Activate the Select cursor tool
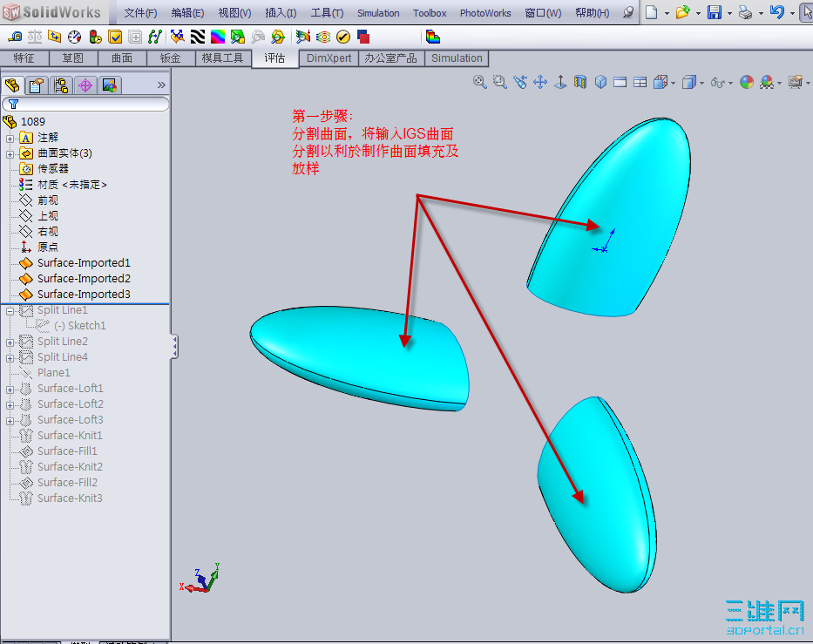Viewport: 813px width, 644px height. coord(807,12)
